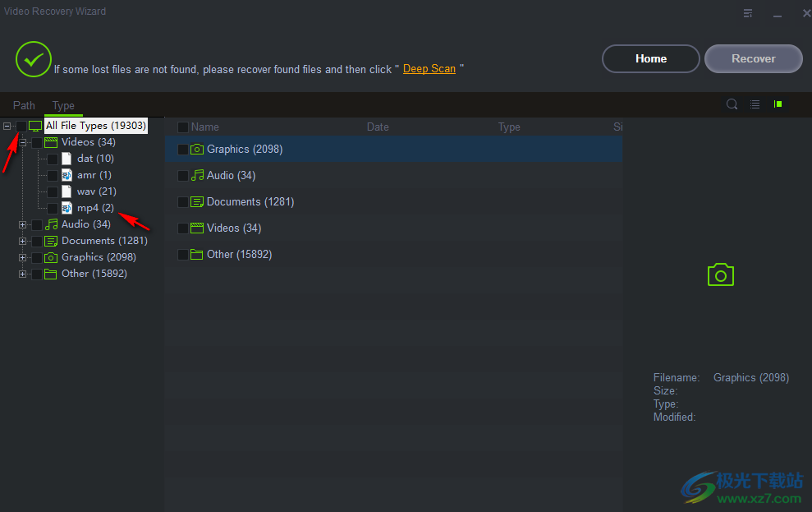Click the Audio music note icon in list

[x=197, y=176]
